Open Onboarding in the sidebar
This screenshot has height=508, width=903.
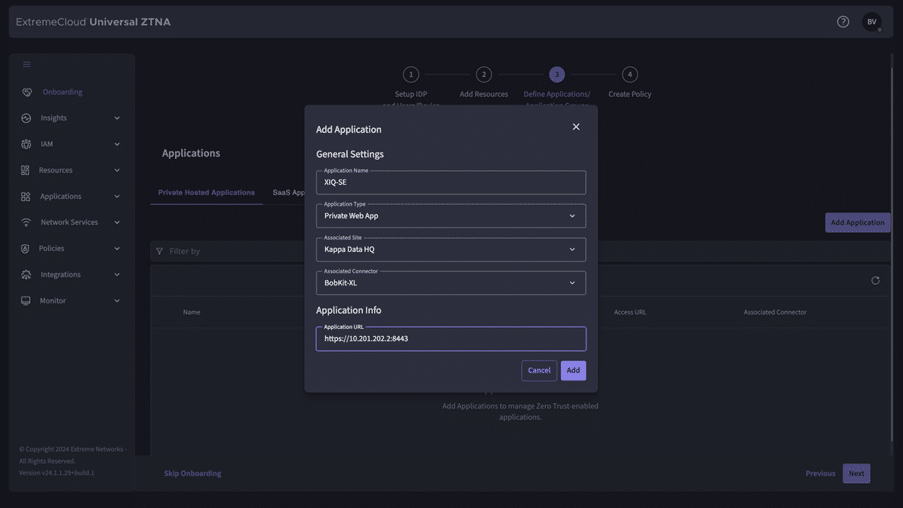point(62,92)
